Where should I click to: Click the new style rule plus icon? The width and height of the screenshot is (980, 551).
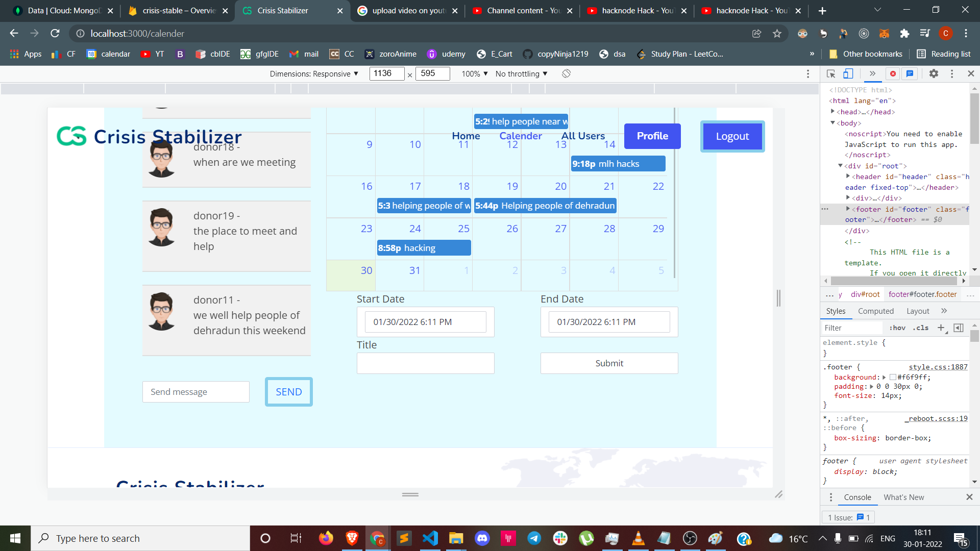pyautogui.click(x=941, y=328)
